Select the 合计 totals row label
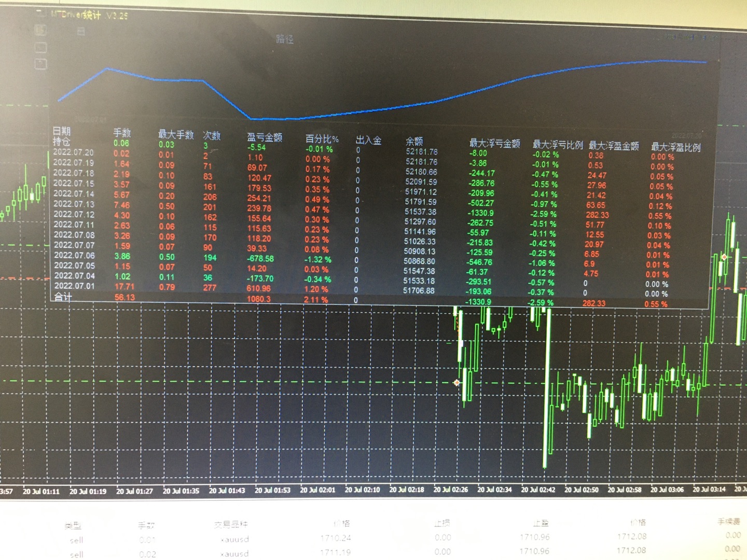 point(63,297)
